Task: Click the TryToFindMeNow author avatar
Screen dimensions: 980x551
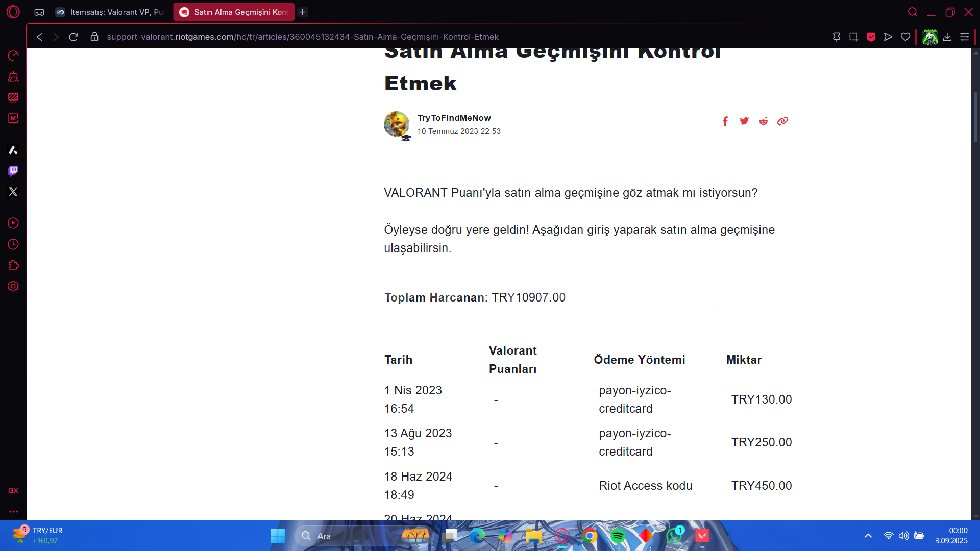Action: (397, 124)
